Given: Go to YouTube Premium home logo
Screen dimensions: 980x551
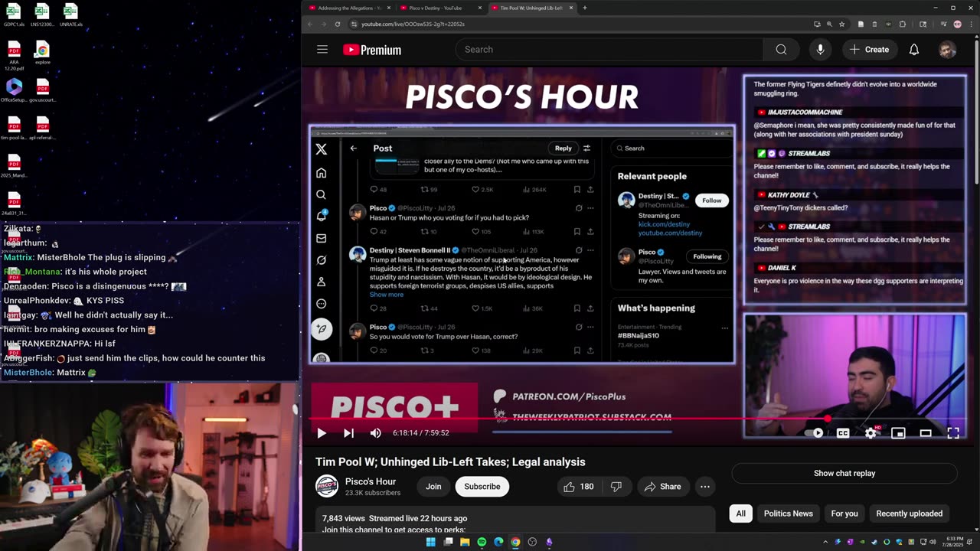Looking at the screenshot, I should [x=372, y=50].
